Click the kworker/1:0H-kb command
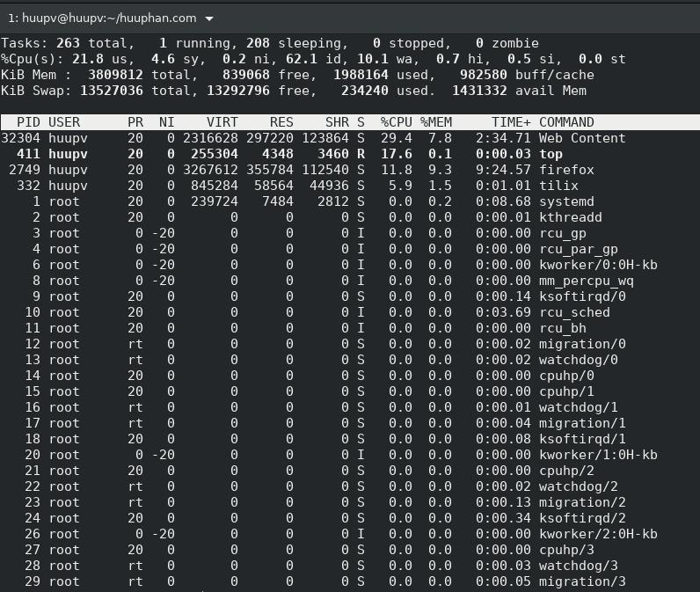This screenshot has height=592, width=700. [598, 456]
